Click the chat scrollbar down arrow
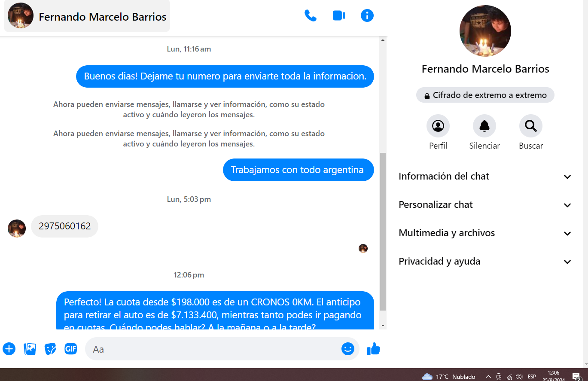This screenshot has height=381, width=588. pos(383,326)
